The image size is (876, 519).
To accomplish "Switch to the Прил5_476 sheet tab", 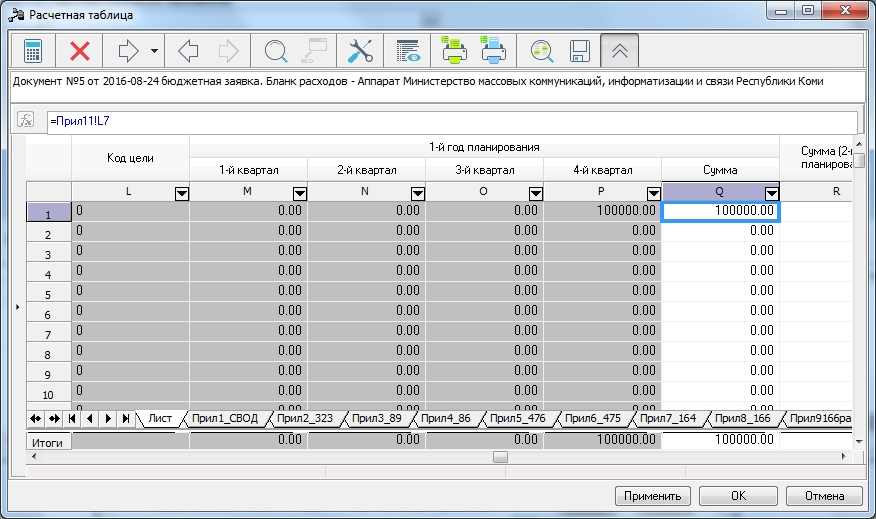I will (x=517, y=418).
